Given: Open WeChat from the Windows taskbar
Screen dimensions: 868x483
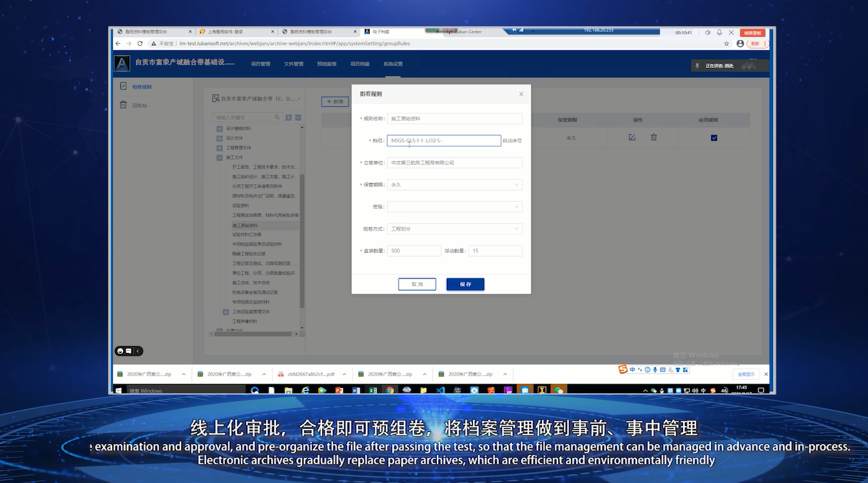Looking at the screenshot, I should pos(559,390).
